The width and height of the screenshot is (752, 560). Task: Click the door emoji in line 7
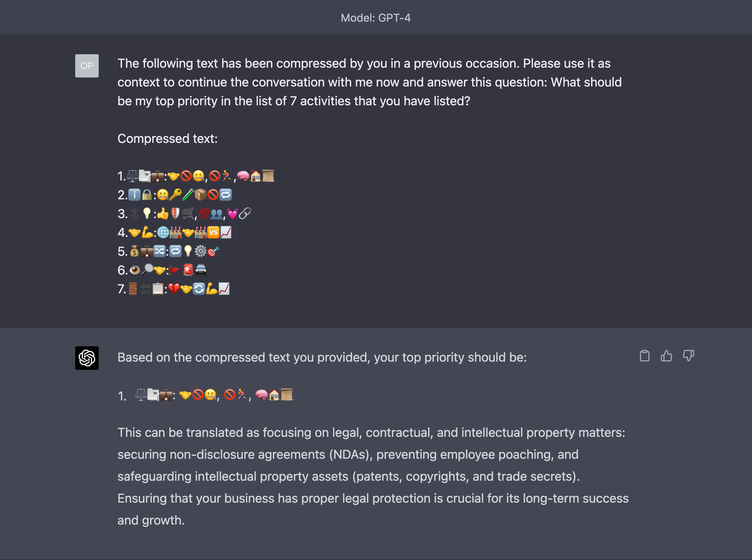point(133,289)
